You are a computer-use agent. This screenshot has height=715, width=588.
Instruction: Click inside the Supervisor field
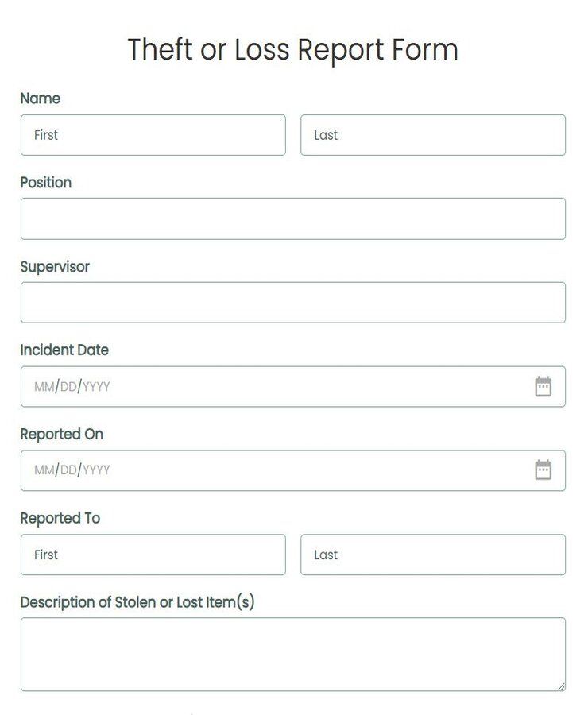(x=292, y=303)
